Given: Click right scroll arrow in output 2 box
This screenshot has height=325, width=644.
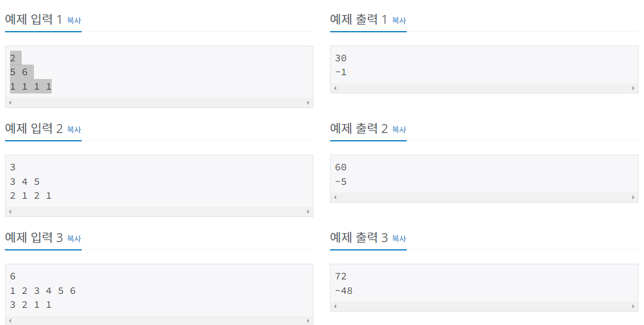Looking at the screenshot, I should [633, 198].
